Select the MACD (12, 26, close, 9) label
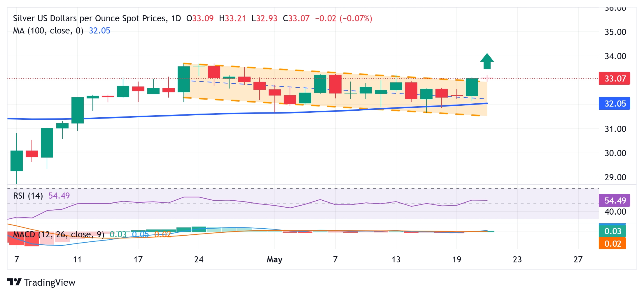 point(59,234)
